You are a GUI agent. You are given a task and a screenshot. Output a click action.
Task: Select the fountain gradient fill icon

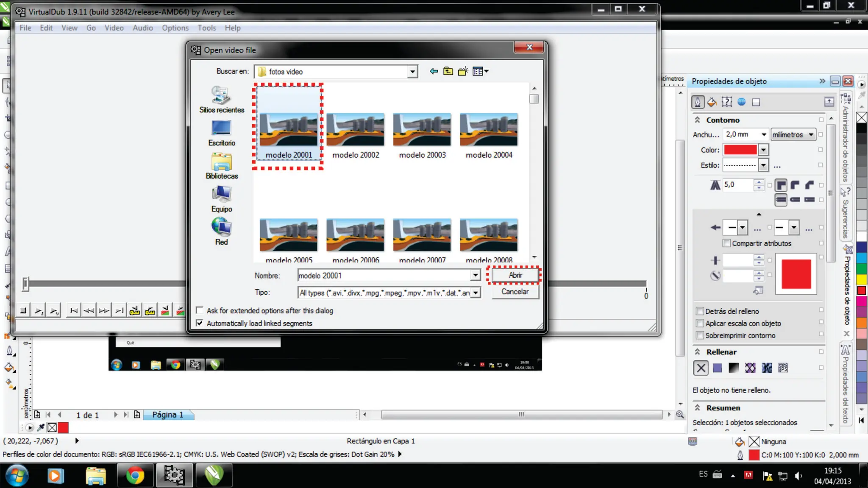pos(734,368)
